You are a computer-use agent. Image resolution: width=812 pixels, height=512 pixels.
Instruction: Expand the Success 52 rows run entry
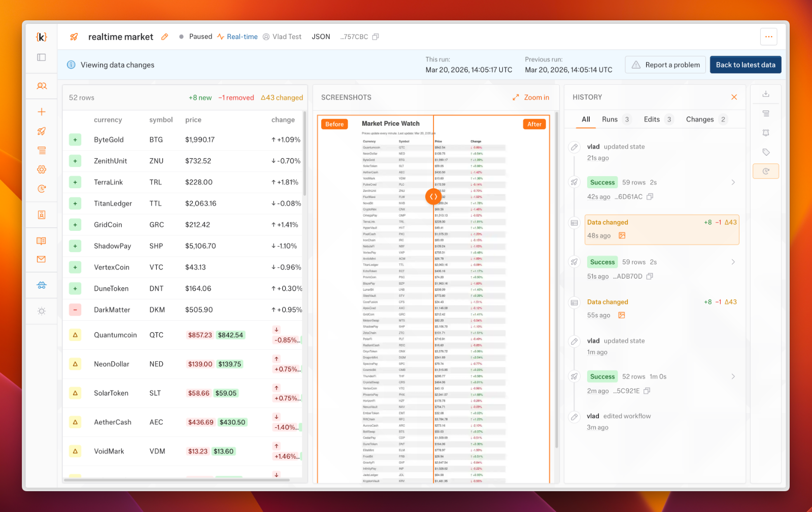[734, 376]
